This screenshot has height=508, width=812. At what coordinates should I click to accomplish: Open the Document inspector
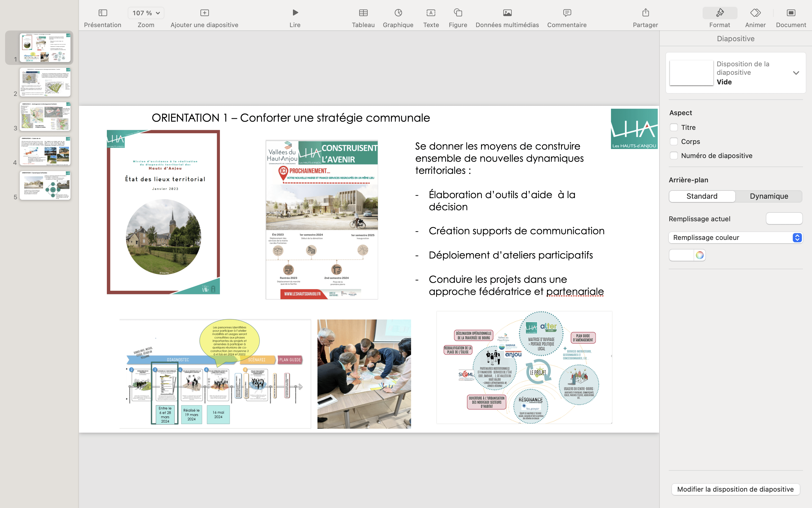pyautogui.click(x=791, y=18)
